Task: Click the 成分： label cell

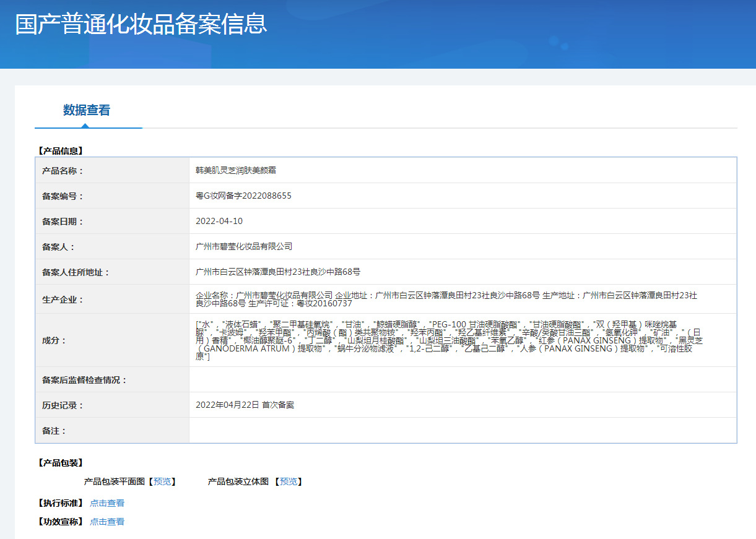Action: coord(112,340)
